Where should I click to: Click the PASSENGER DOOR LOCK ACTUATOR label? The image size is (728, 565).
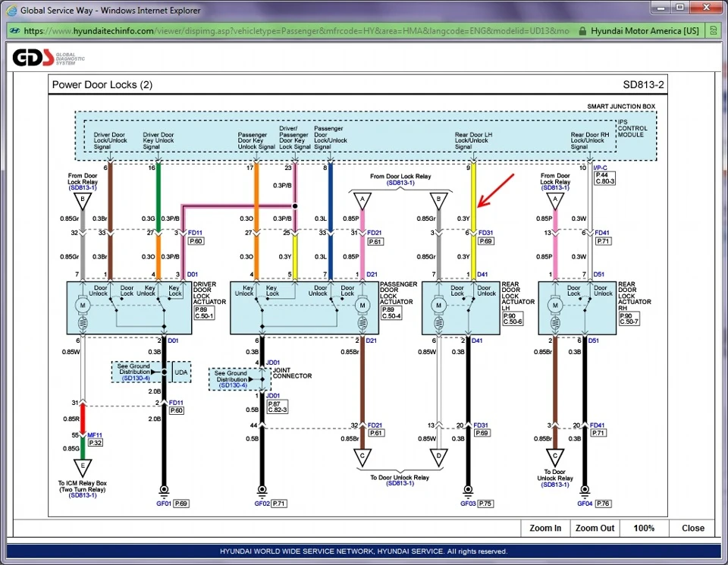398,293
